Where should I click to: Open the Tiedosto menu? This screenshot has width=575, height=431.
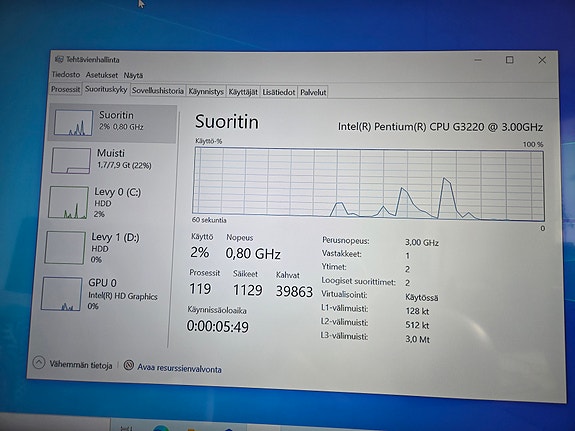coord(66,74)
